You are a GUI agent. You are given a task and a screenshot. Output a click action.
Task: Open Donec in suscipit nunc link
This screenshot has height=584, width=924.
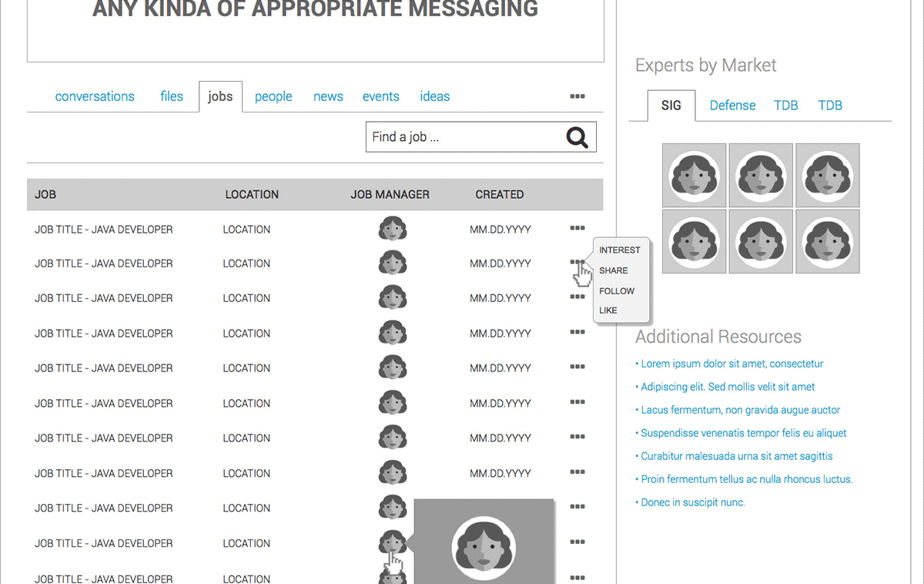click(x=692, y=502)
